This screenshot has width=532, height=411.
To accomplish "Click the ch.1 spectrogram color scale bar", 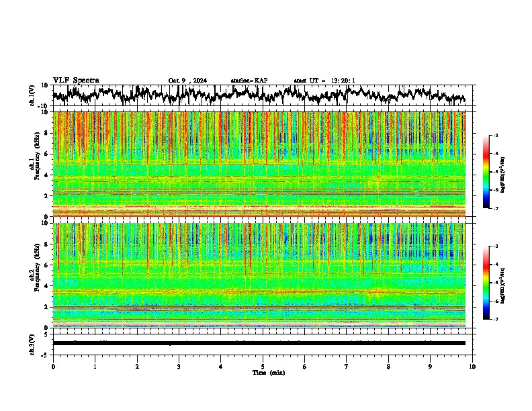I will pyautogui.click(x=486, y=172).
